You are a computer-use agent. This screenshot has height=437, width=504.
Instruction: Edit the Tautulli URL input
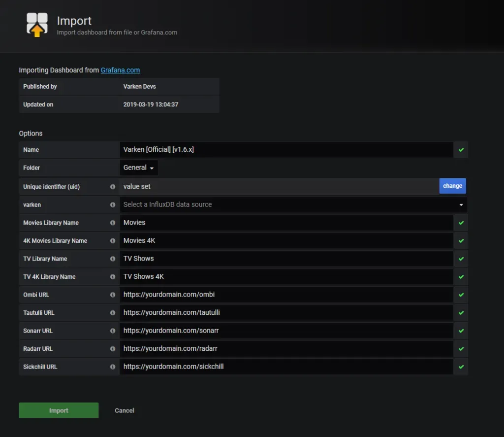(x=286, y=313)
